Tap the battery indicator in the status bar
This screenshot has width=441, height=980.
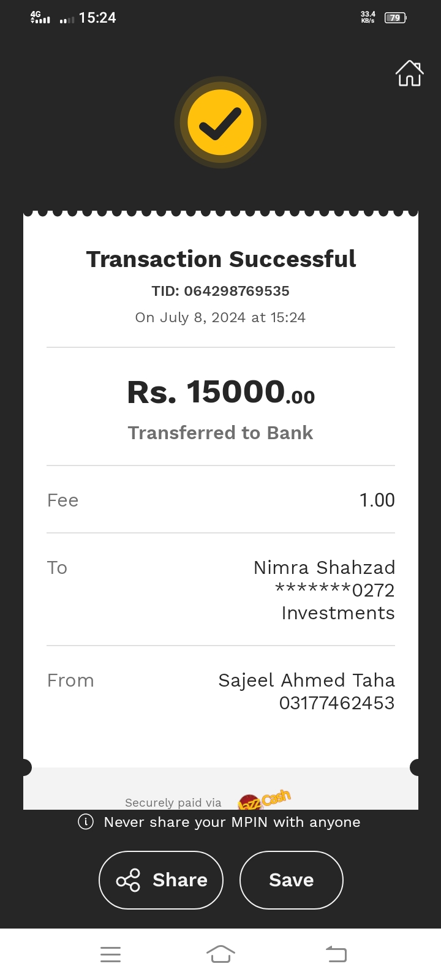(395, 18)
